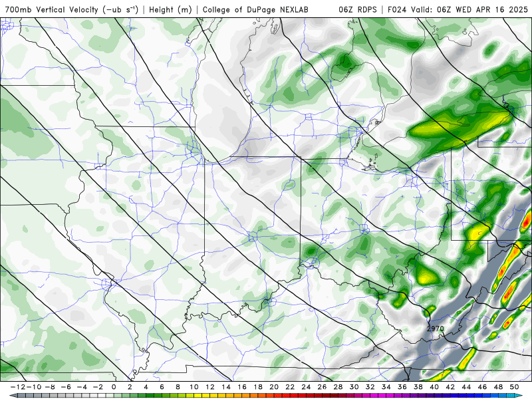Click the '24' color scale label
Image resolution: width=532 pixels, height=399 pixels.
[306, 387]
